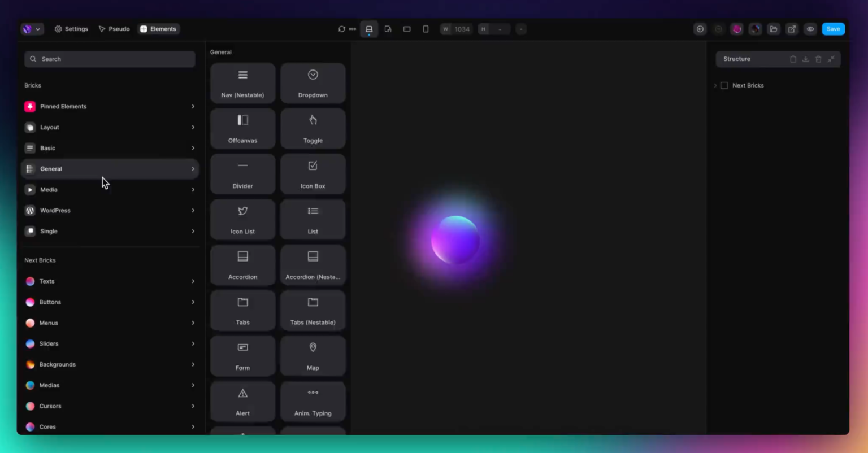The width and height of the screenshot is (868, 453).
Task: Add the Icon Box element
Action: coord(313,174)
